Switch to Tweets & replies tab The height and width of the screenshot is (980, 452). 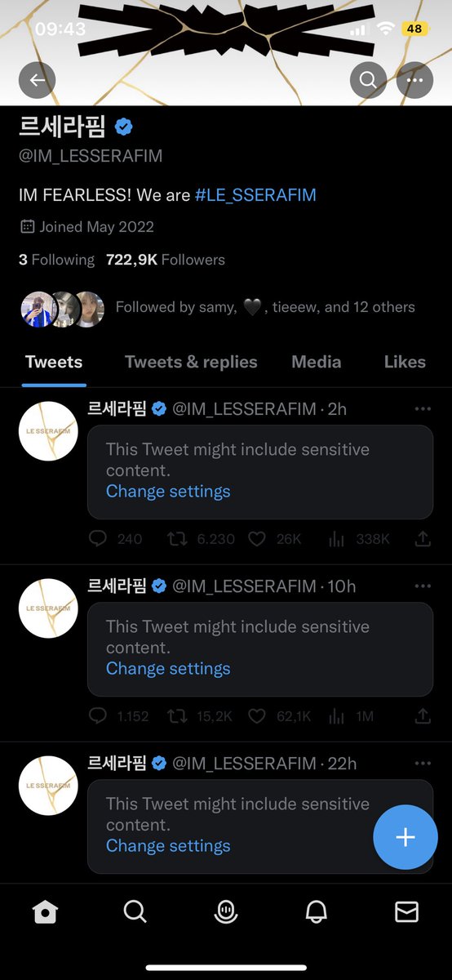click(x=191, y=362)
